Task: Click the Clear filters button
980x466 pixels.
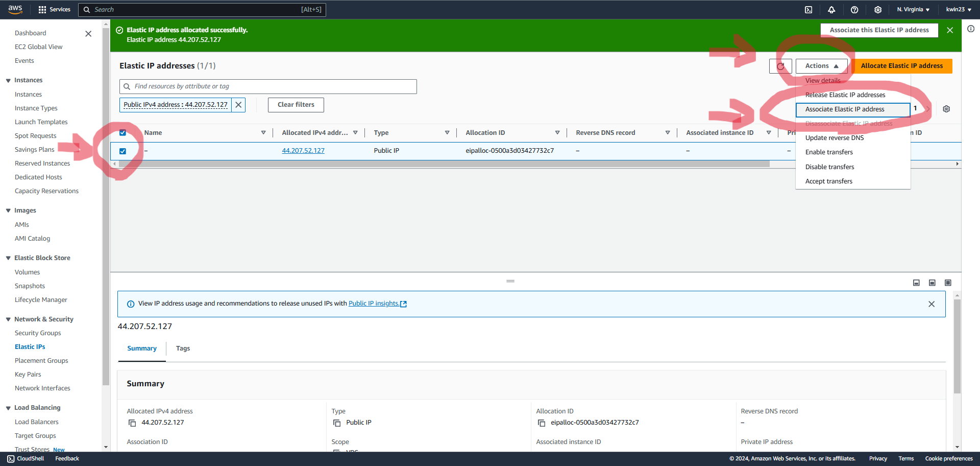Action: [x=296, y=105]
